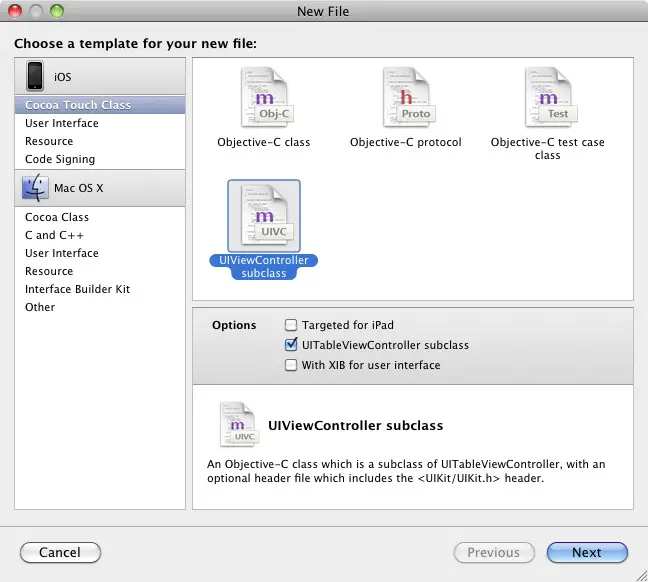Screen dimensions: 648x582
Task: Click the Next button
Action: click(x=587, y=552)
